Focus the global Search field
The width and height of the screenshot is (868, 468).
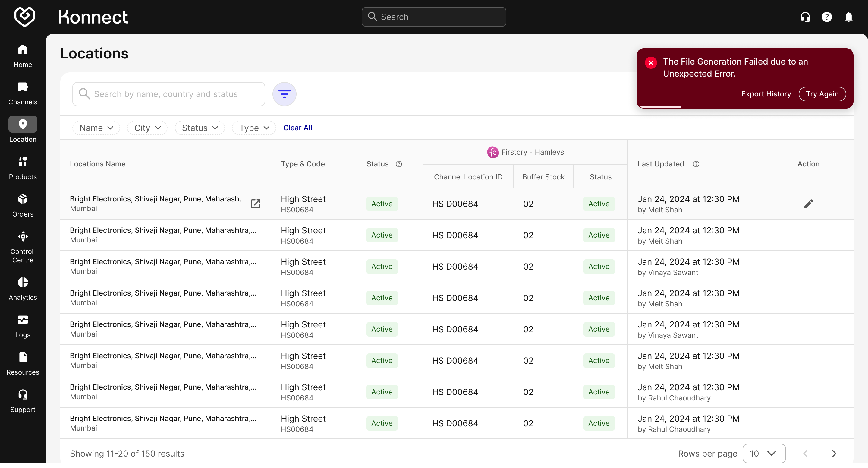(434, 17)
